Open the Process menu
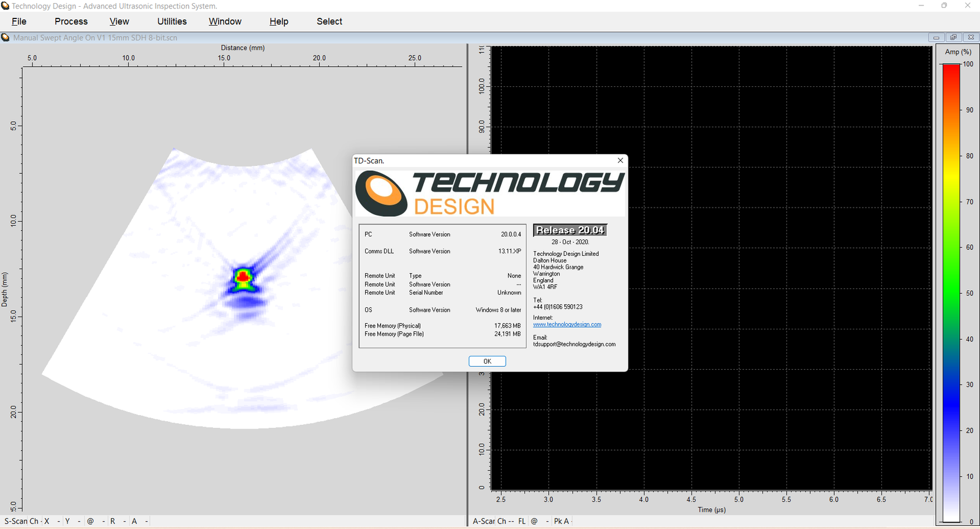 pyautogui.click(x=71, y=21)
